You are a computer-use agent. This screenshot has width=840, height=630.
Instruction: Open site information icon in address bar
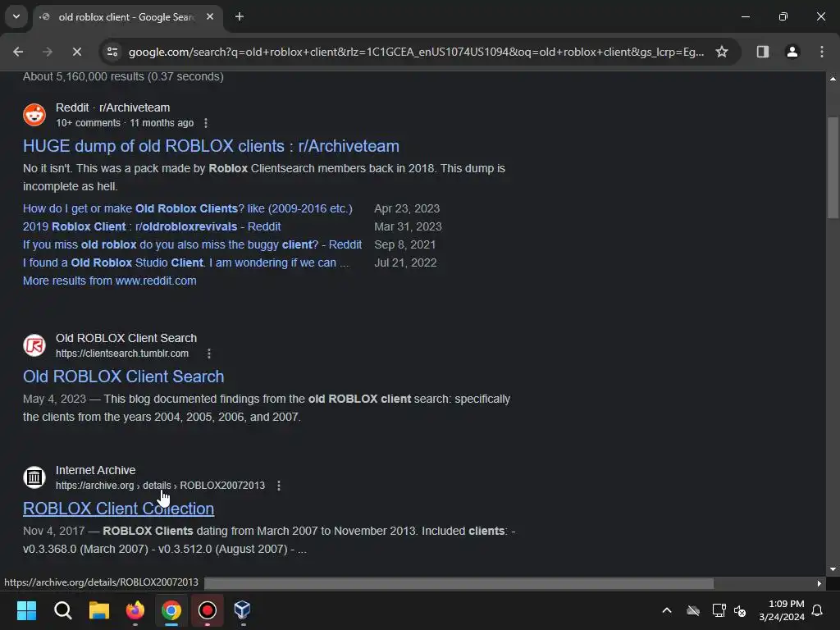pyautogui.click(x=112, y=52)
